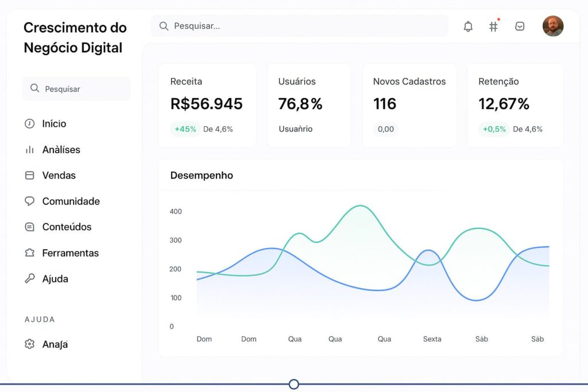Select the Análises bar chart icon

[x=29, y=150]
